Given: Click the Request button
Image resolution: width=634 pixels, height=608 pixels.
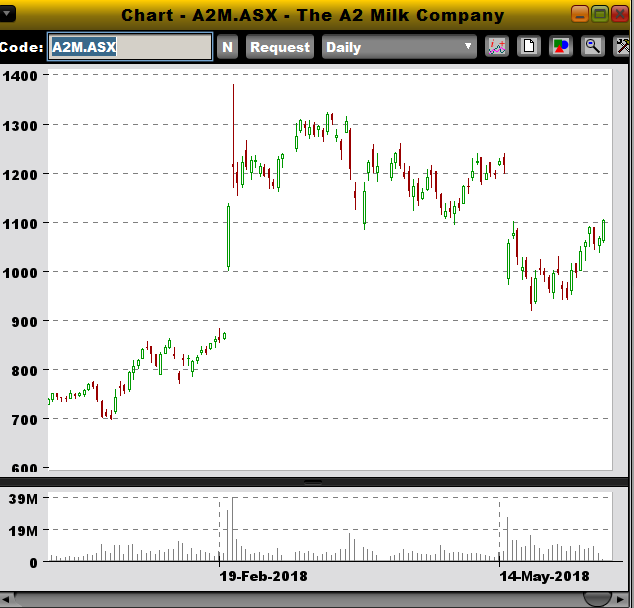Looking at the screenshot, I should click(x=280, y=47).
